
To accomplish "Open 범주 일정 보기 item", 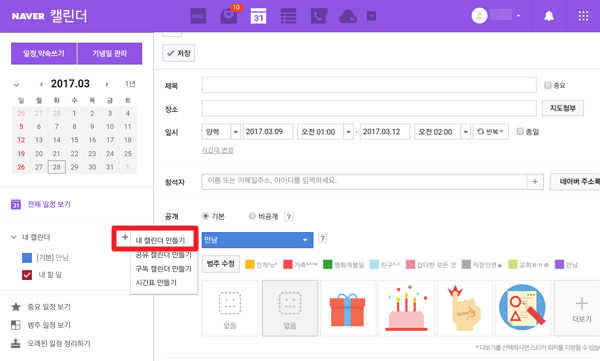I will click(49, 325).
